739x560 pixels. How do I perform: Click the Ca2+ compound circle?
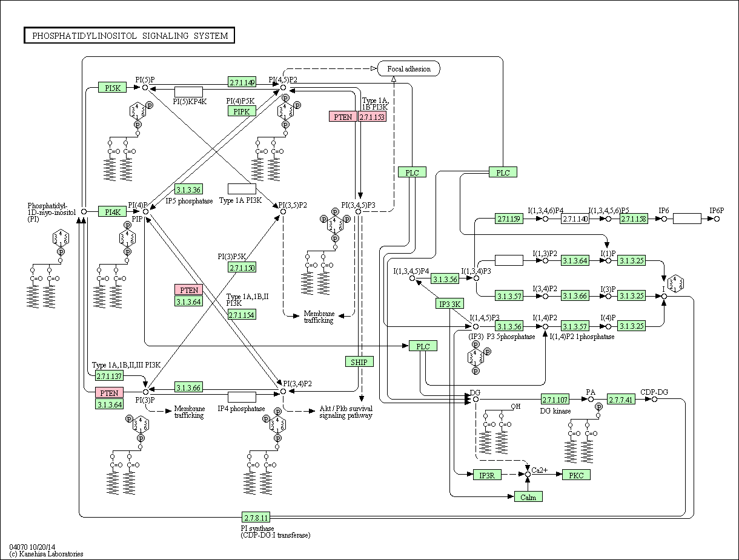click(x=528, y=475)
